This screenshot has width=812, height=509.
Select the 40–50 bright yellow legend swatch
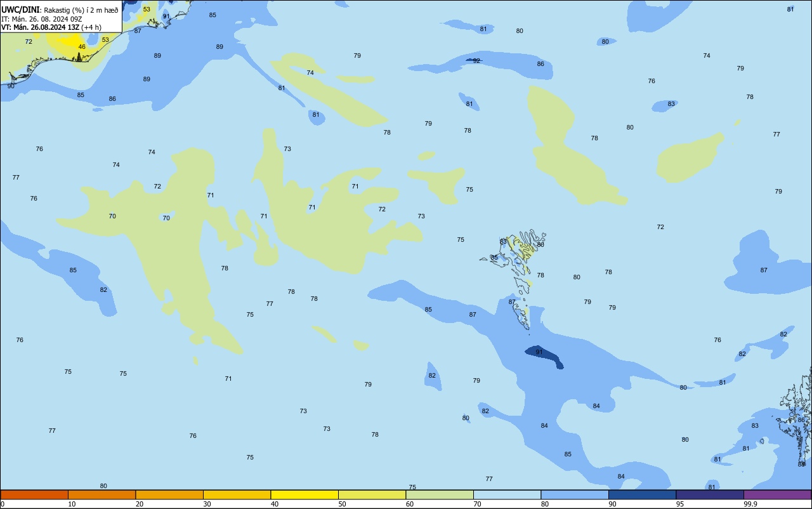pos(304,494)
